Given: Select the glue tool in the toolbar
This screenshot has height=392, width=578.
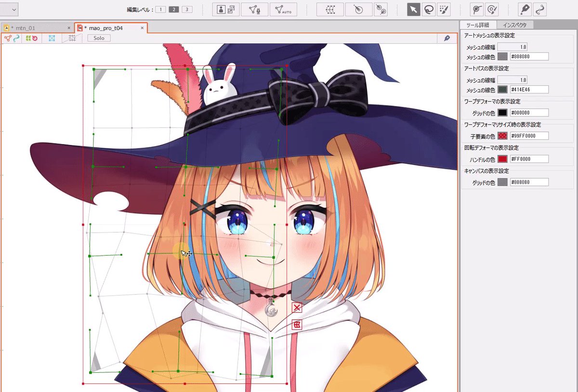Looking at the screenshot, I should pyautogui.click(x=525, y=9).
